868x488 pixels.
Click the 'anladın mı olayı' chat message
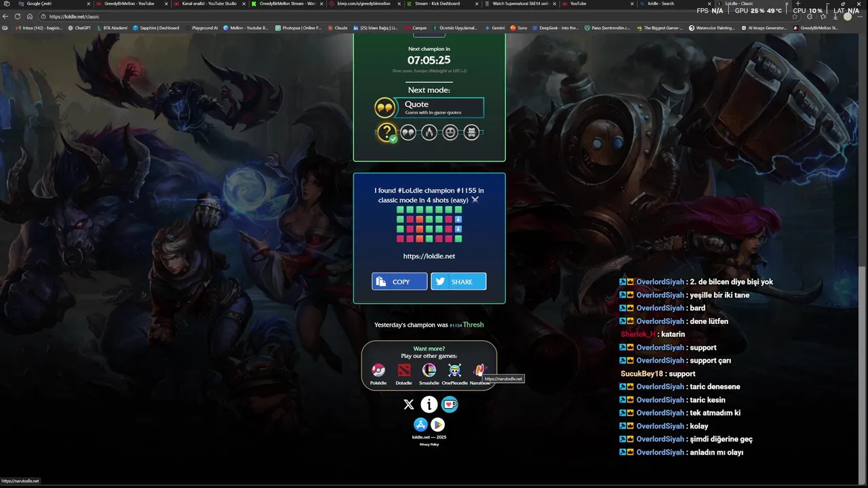716,452
